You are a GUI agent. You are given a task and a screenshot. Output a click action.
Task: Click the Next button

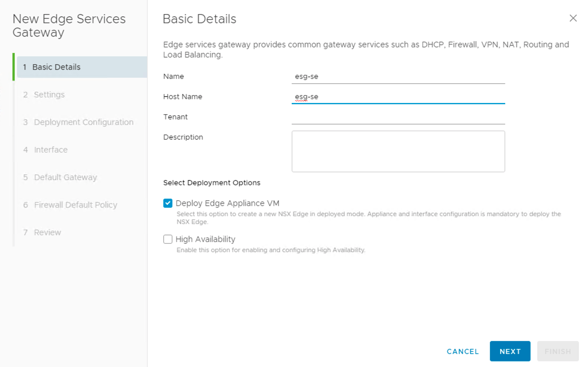(x=510, y=351)
